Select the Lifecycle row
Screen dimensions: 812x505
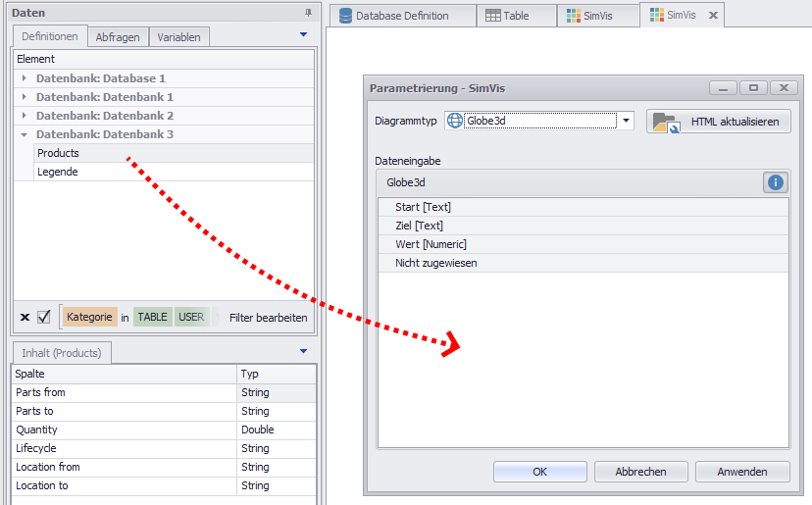(164, 448)
